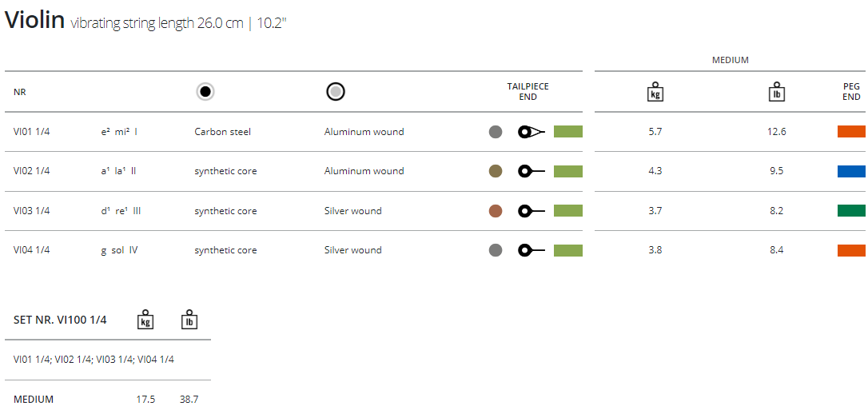Click the kg icon beside SET NR. VI100
Screen dimensions: 868x410
click(145, 320)
